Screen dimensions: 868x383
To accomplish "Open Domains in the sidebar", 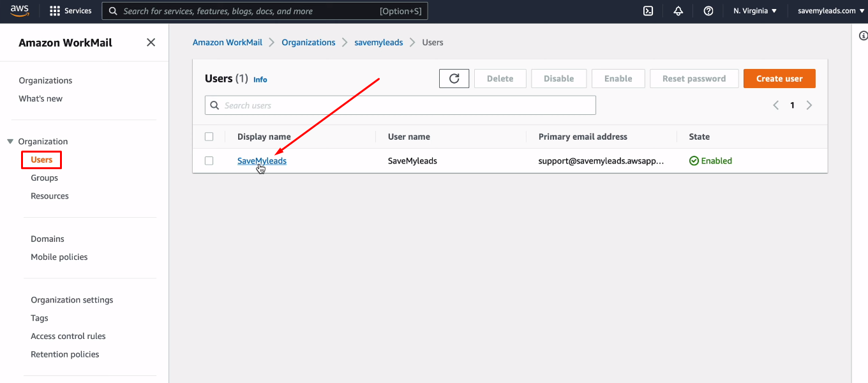I will pos(48,239).
